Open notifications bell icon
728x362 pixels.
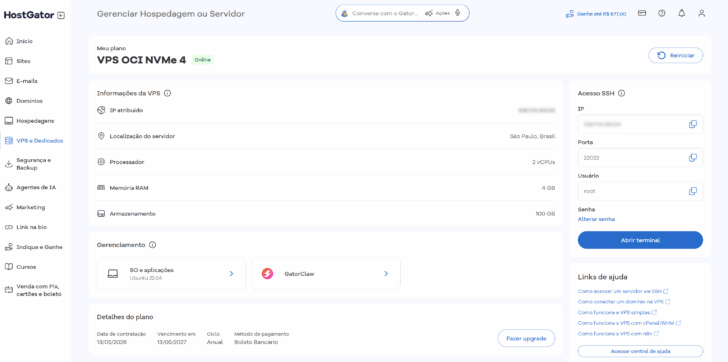[x=682, y=13]
